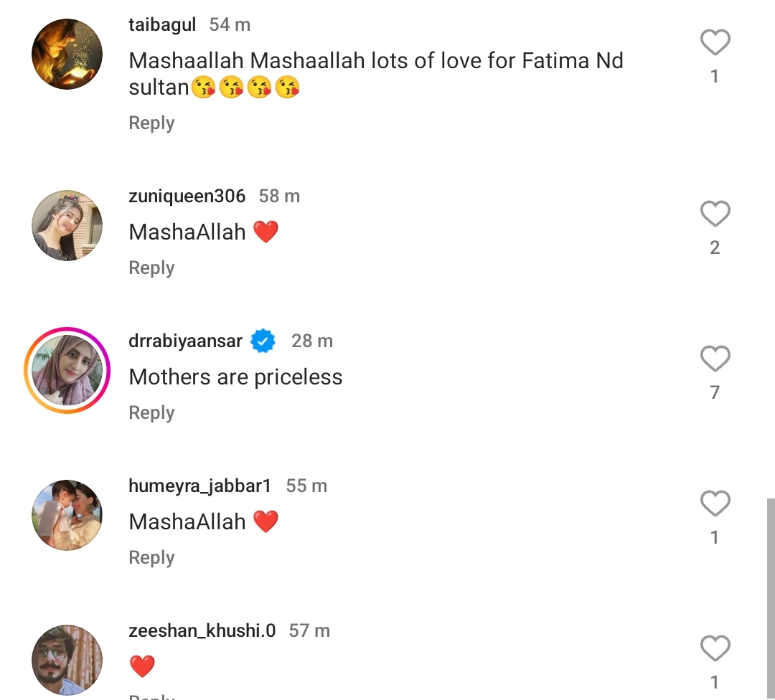Image resolution: width=775 pixels, height=700 pixels.
Task: Reply to taibagul's comment
Action: click(x=151, y=123)
